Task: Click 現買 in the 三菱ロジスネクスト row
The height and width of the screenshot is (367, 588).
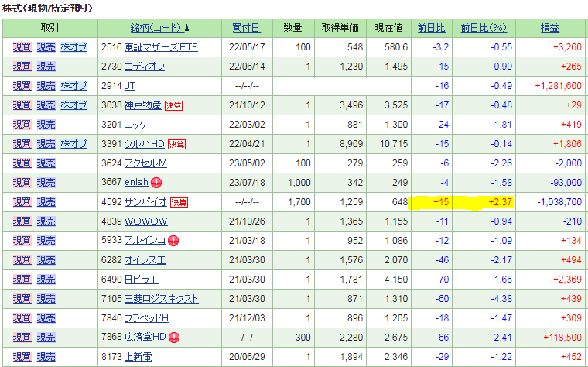Action: 22,299
